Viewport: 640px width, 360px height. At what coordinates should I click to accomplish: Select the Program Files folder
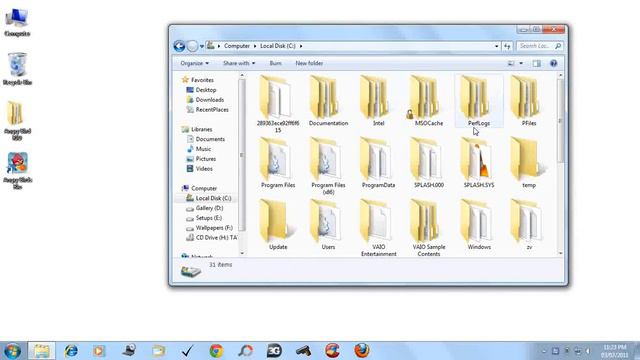tap(278, 163)
